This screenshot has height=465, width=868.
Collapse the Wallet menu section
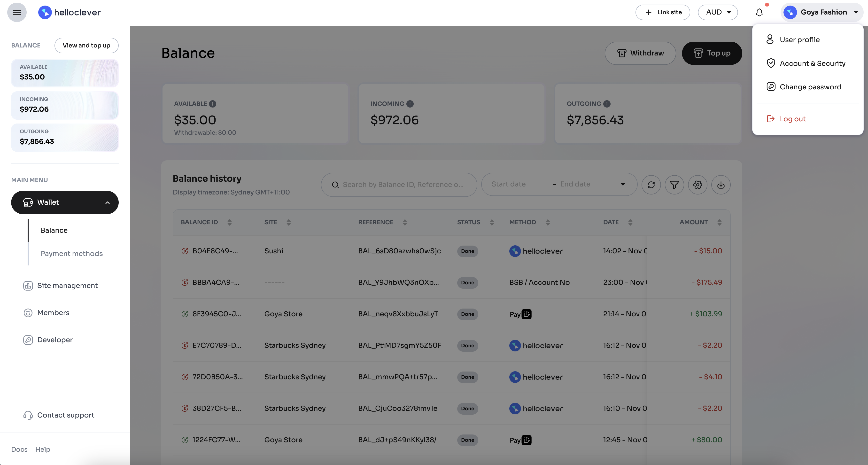pyautogui.click(x=108, y=202)
